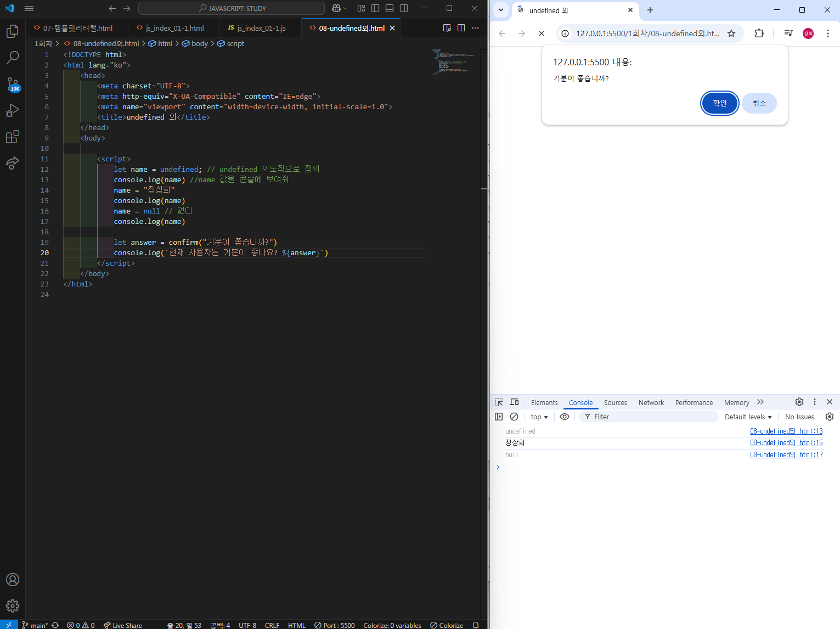840x629 pixels.
Task: View site information icon in address bar
Action: (565, 33)
